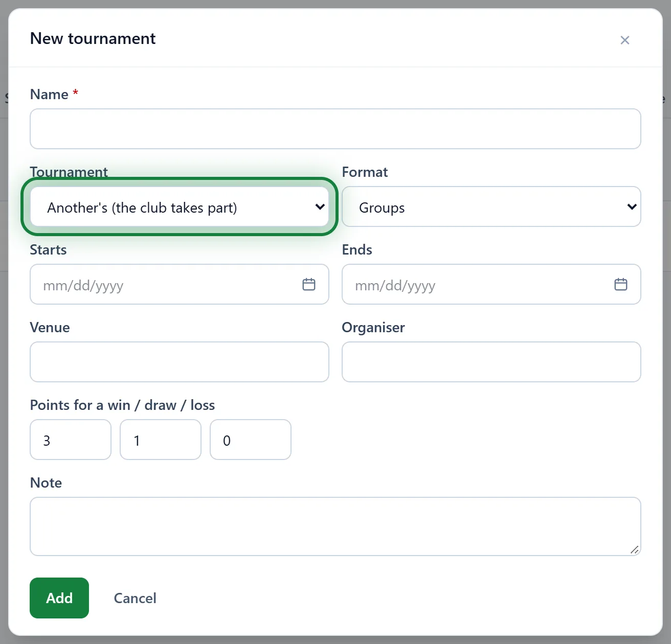Expand the Format chevron arrow
Screen dimensions: 671x644
pos(632,206)
